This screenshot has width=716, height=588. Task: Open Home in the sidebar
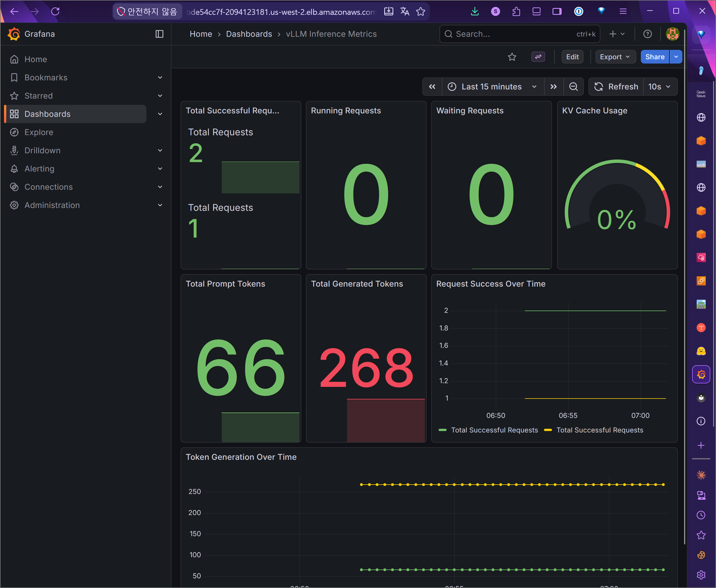click(x=36, y=59)
